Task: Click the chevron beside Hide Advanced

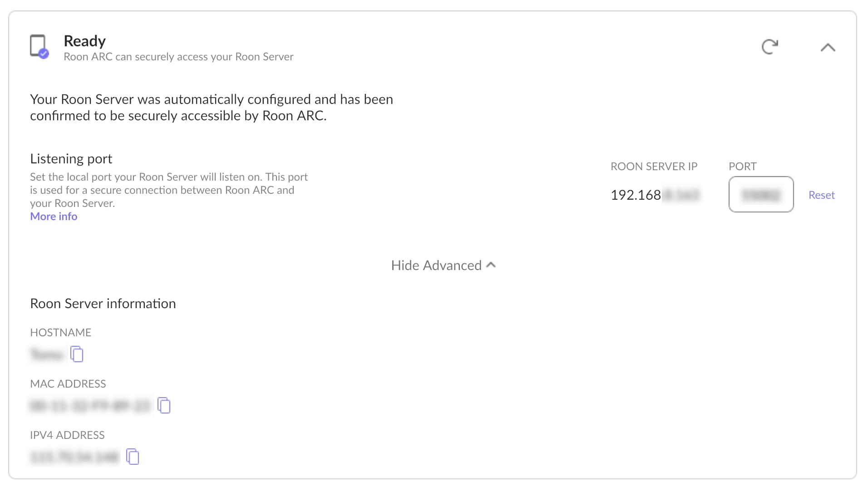Action: click(x=491, y=265)
